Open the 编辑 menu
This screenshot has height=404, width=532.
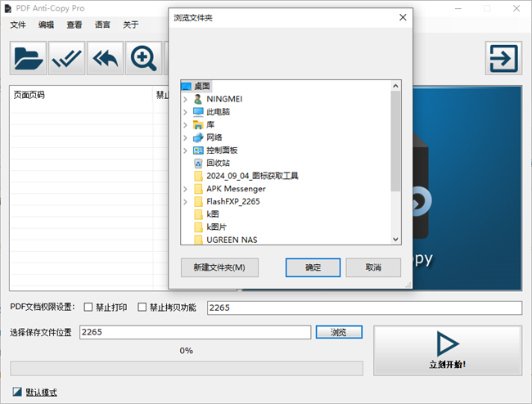(x=46, y=25)
